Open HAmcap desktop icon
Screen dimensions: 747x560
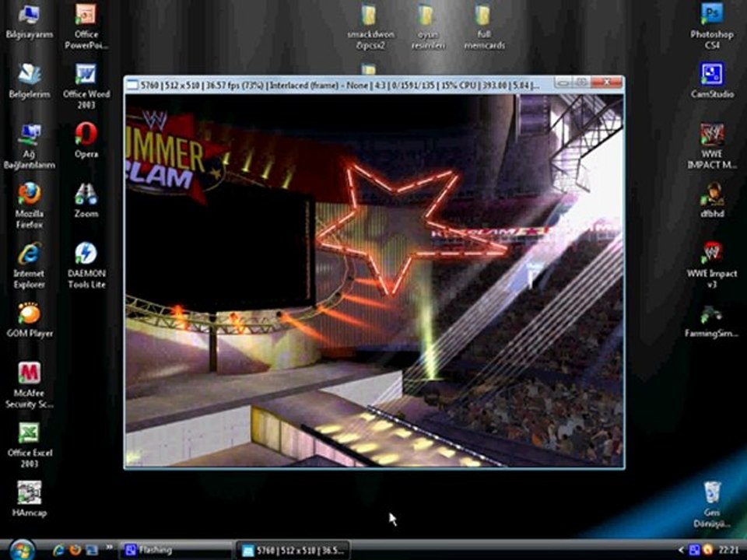[x=29, y=499]
